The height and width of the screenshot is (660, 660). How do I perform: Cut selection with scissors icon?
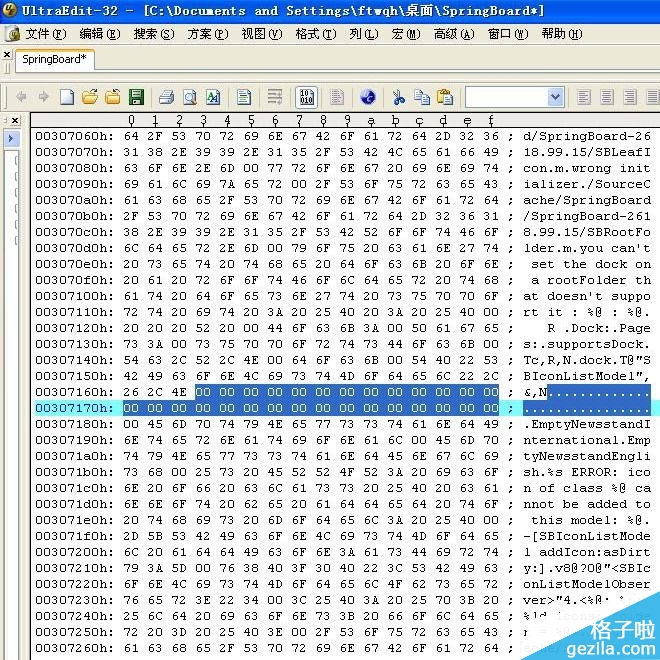point(398,97)
